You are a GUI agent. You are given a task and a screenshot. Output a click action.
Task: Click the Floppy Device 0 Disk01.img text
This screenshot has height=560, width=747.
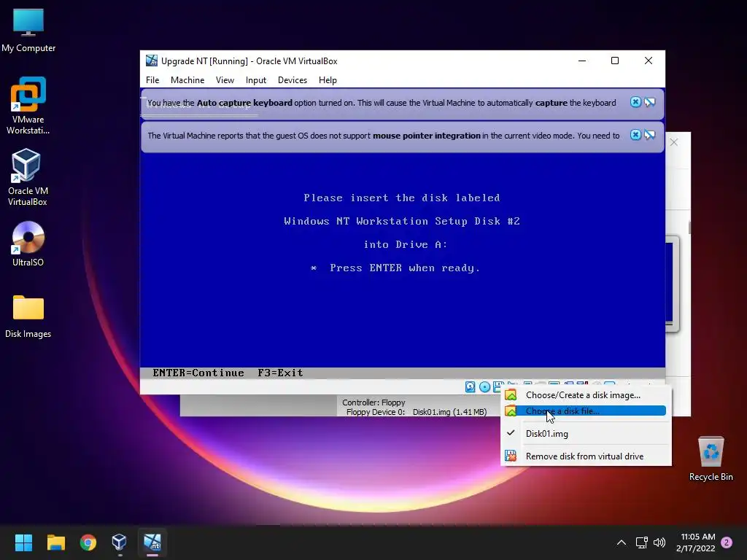(x=417, y=412)
